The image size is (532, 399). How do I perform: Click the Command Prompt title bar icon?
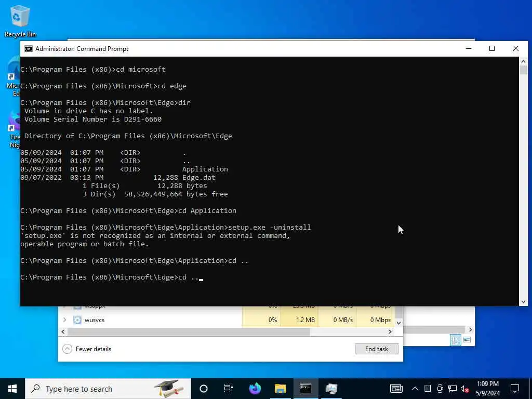pos(29,49)
